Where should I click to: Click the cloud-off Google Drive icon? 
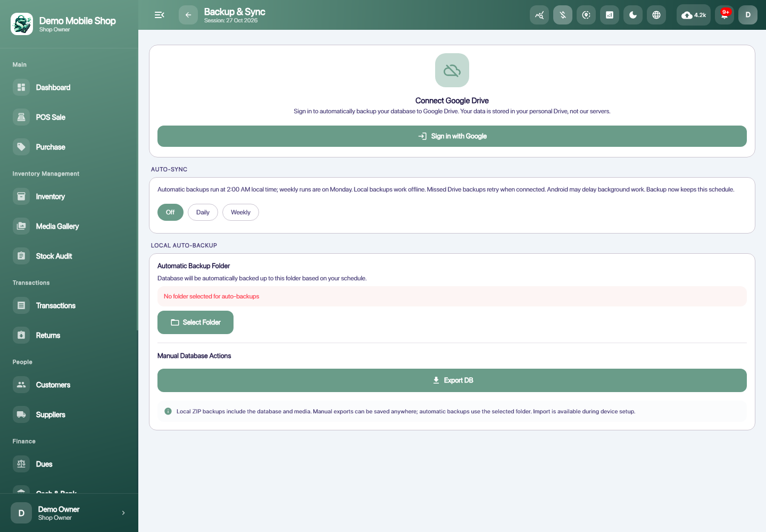coord(452,70)
